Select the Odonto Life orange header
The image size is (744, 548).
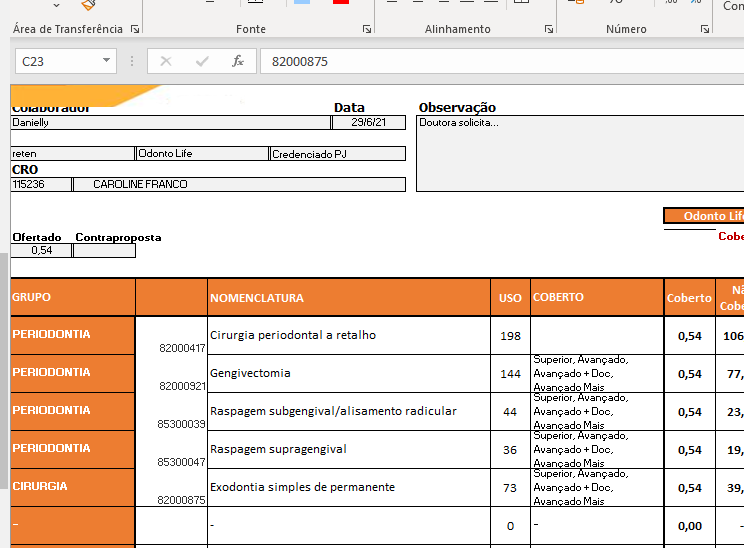pos(704,216)
